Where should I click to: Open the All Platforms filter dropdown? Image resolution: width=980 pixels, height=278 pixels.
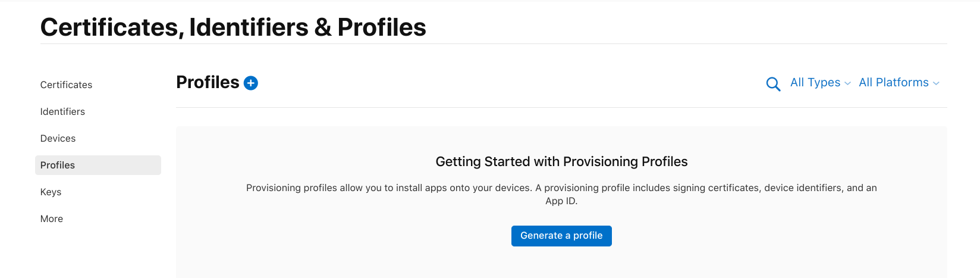pos(899,83)
